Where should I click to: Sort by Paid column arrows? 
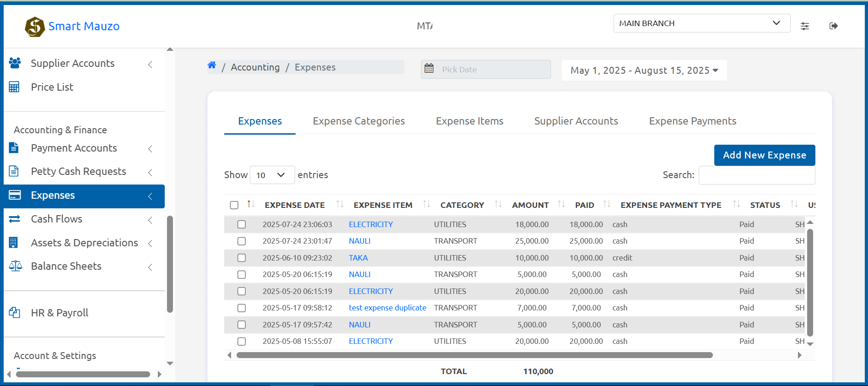click(607, 204)
